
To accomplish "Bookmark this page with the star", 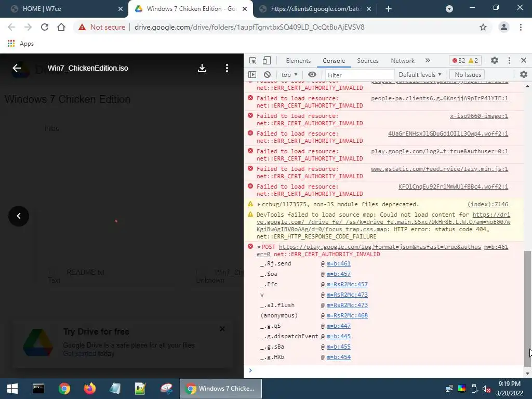I will pos(483,27).
